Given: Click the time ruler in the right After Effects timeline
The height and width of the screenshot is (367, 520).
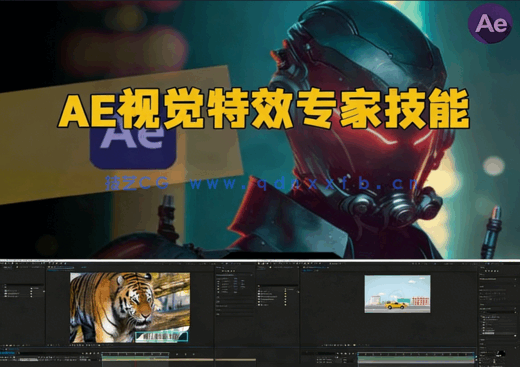Looking at the screenshot, I should pyautogui.click(x=416, y=354).
